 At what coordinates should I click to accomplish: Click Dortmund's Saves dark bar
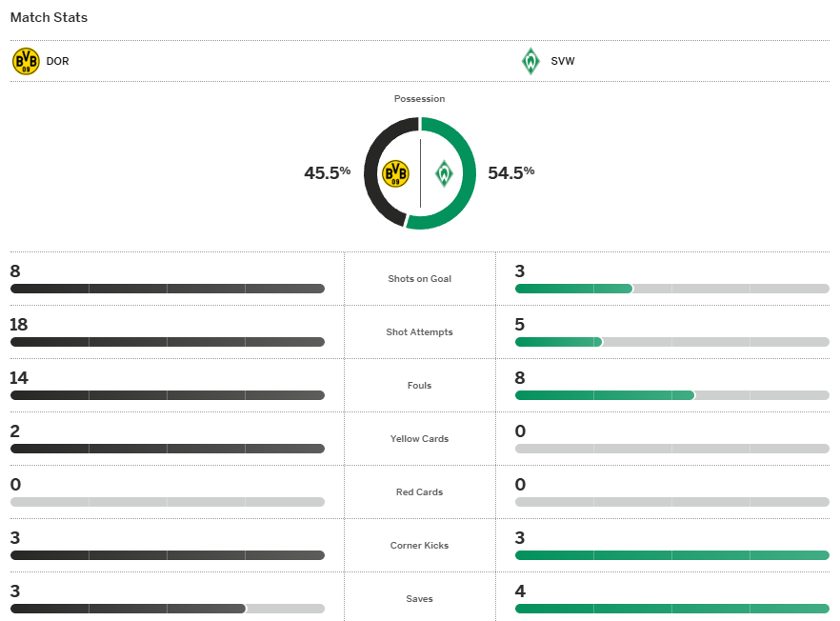point(128,609)
